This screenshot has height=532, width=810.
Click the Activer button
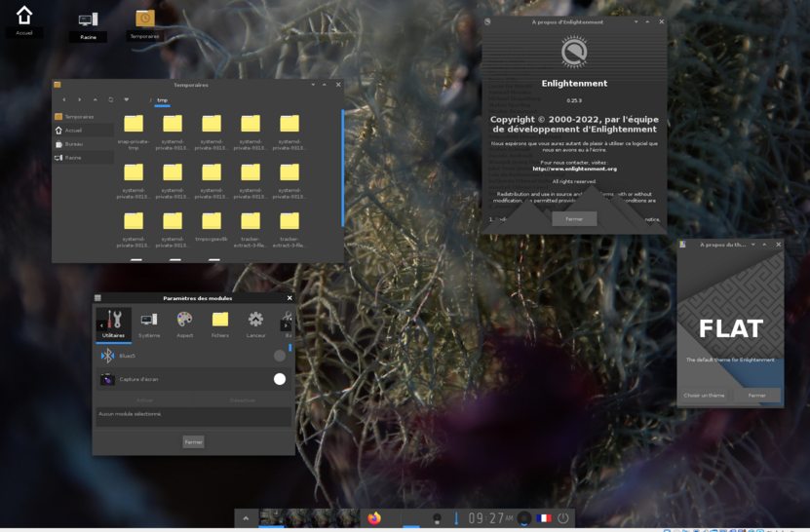coord(144,400)
